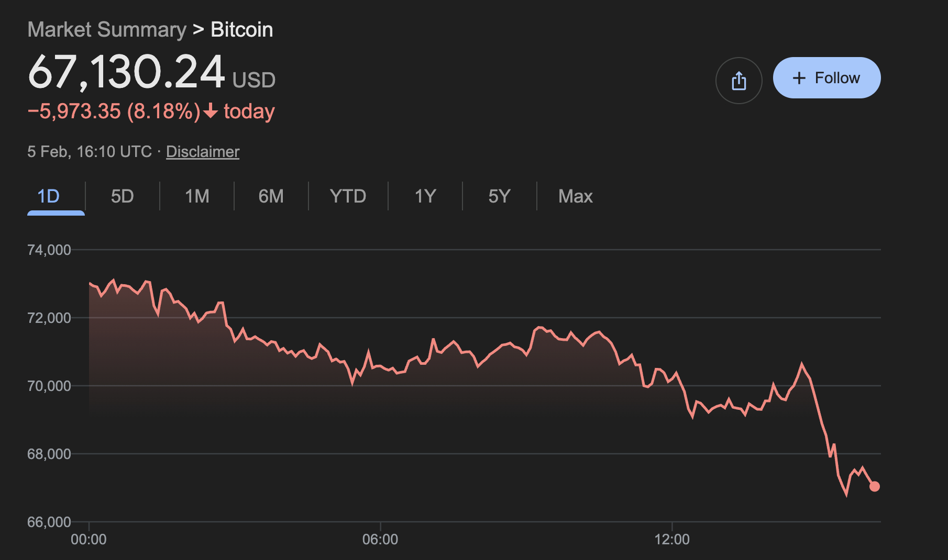Go back to Market Summary
The height and width of the screenshot is (560, 948).
click(107, 30)
